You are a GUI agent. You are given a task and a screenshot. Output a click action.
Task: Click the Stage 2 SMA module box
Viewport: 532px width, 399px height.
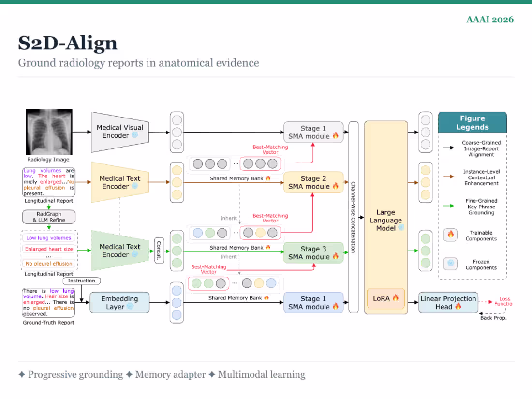(313, 182)
